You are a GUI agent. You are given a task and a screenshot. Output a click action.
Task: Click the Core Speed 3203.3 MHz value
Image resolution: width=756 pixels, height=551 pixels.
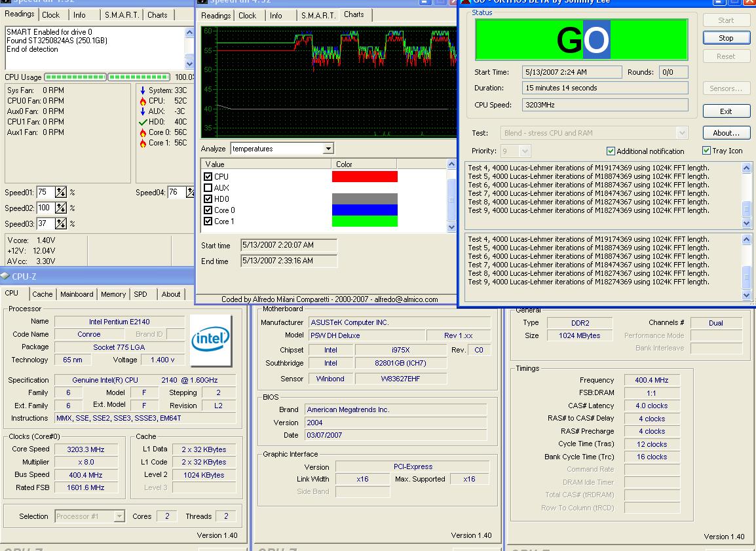(x=86, y=449)
